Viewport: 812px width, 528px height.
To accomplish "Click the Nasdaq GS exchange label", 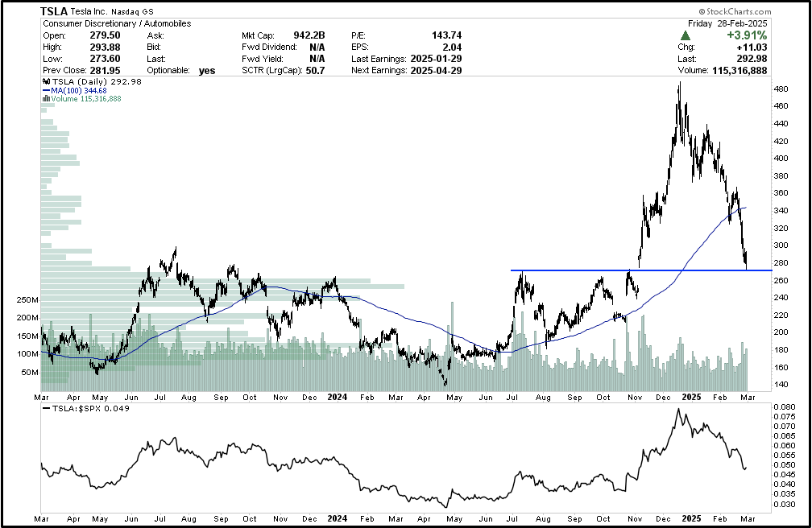I will 133,11.
